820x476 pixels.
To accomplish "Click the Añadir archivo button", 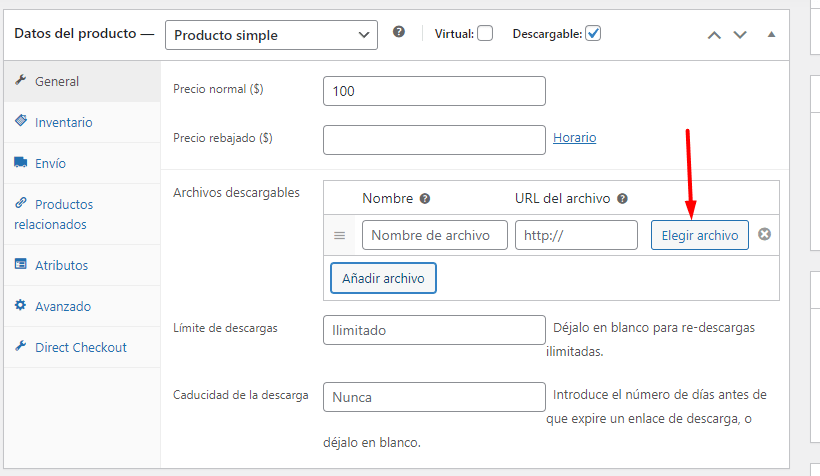I will click(383, 278).
